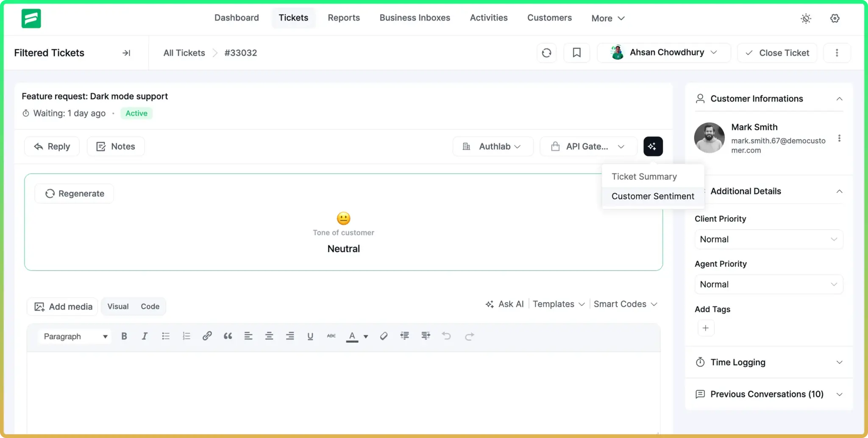Screen dimensions: 868x438
Task: Click the Close Ticket button
Action: [x=777, y=53]
